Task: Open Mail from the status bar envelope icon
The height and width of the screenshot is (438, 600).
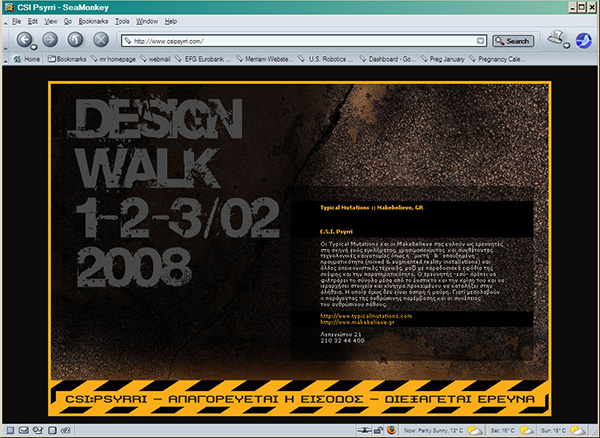Action: pyautogui.click(x=24, y=430)
